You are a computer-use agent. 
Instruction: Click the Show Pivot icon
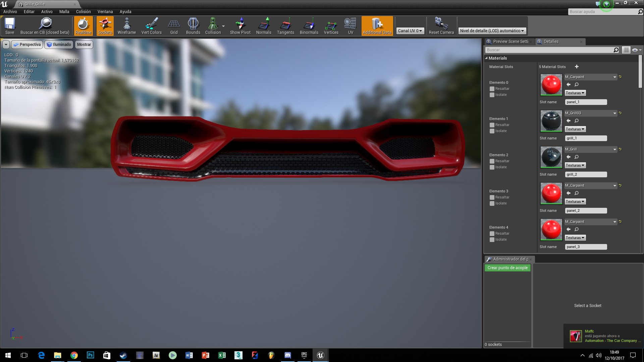click(x=240, y=26)
